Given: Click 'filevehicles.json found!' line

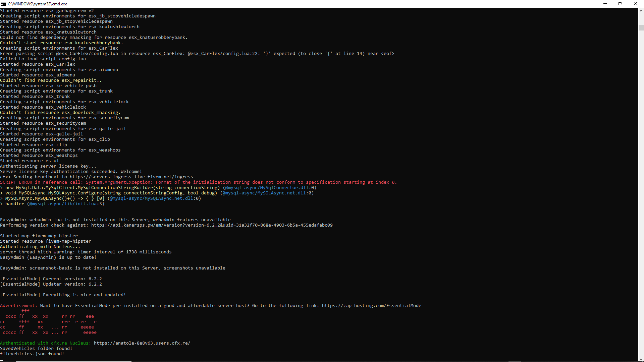Looking at the screenshot, I should 32,354.
